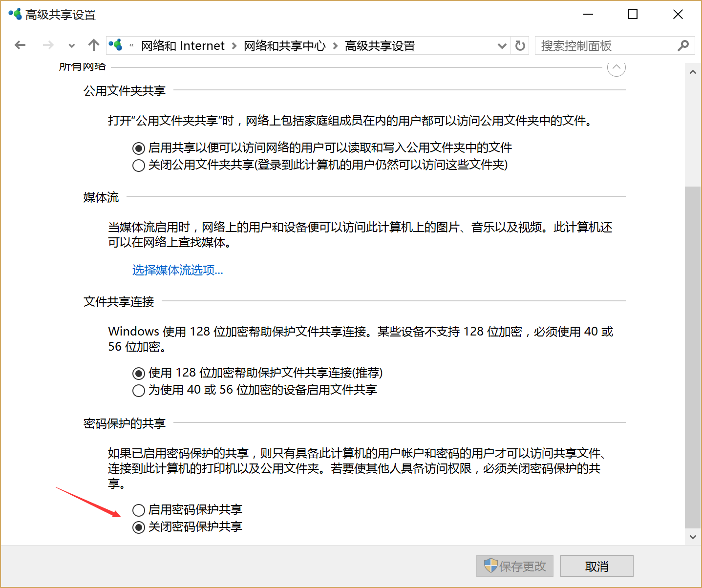Open the 选择媒体流选项 link

click(x=178, y=270)
